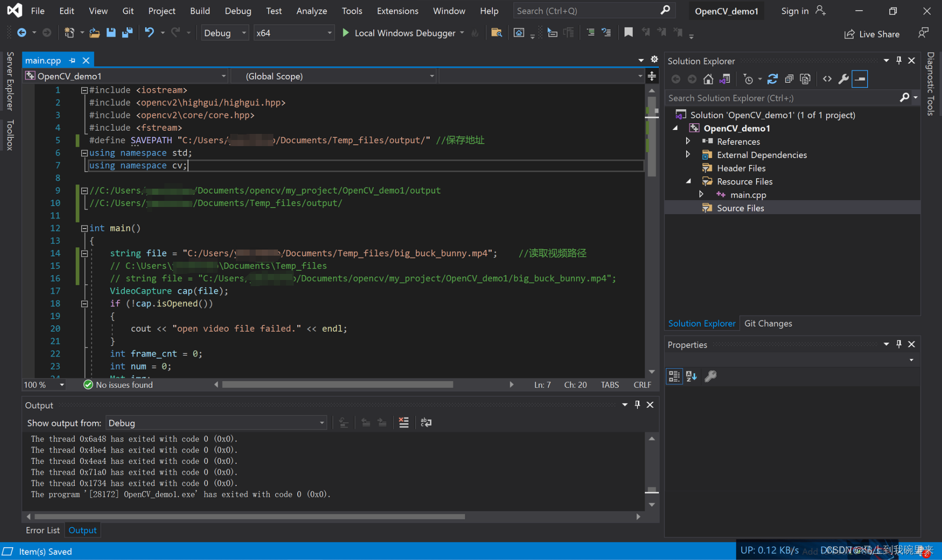
Task: Open the 100 % zoom dropdown
Action: click(44, 385)
